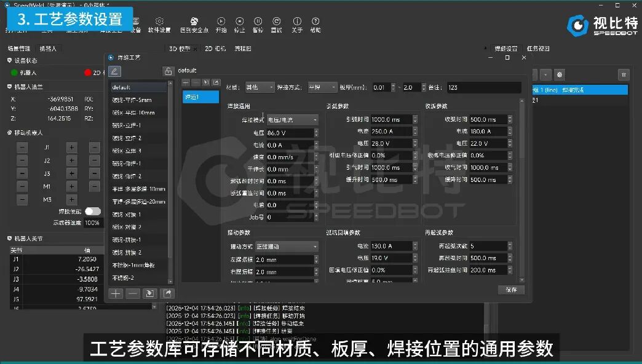The image size is (642, 364).
Task: Open the 关于 about info
Action: [x=297, y=25]
